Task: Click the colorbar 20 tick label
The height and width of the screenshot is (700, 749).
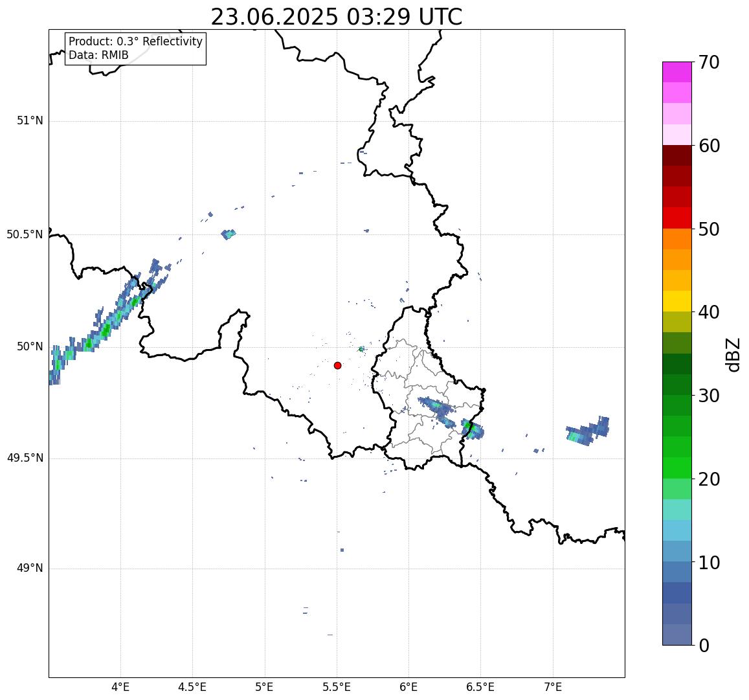Action: [x=710, y=479]
